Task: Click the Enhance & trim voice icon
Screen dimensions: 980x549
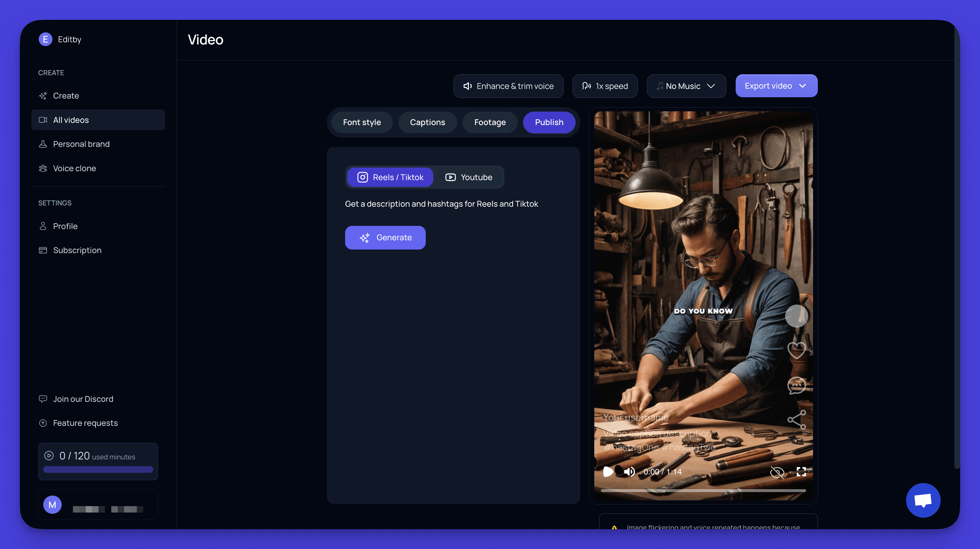Action: tap(467, 85)
